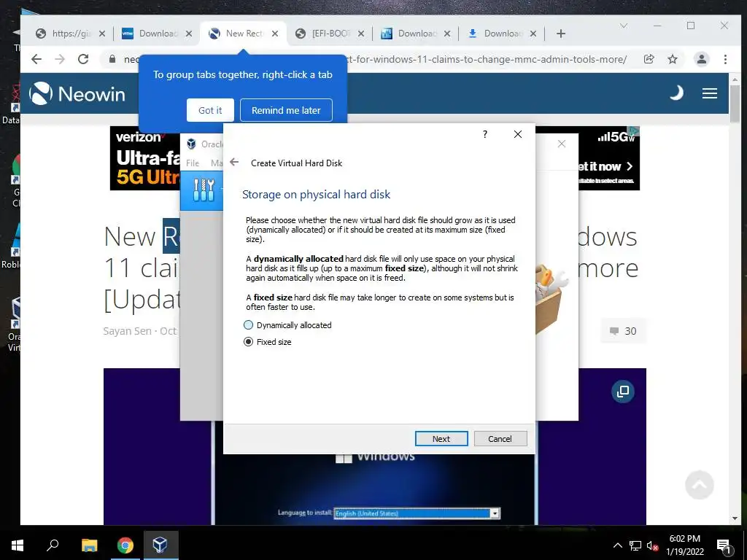Open VirtualBox from the taskbar
Image resolution: width=747 pixels, height=560 pixels.
pyautogui.click(x=160, y=545)
